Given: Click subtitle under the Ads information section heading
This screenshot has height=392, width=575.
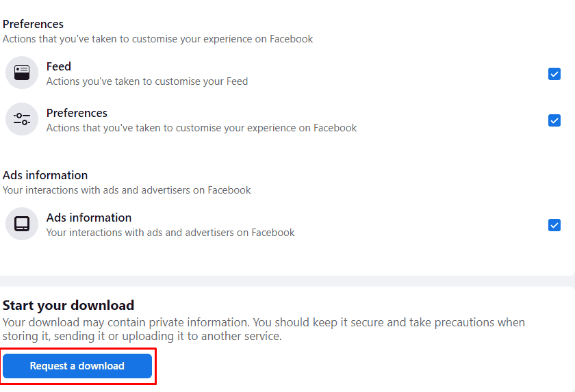Looking at the screenshot, I should point(127,190).
